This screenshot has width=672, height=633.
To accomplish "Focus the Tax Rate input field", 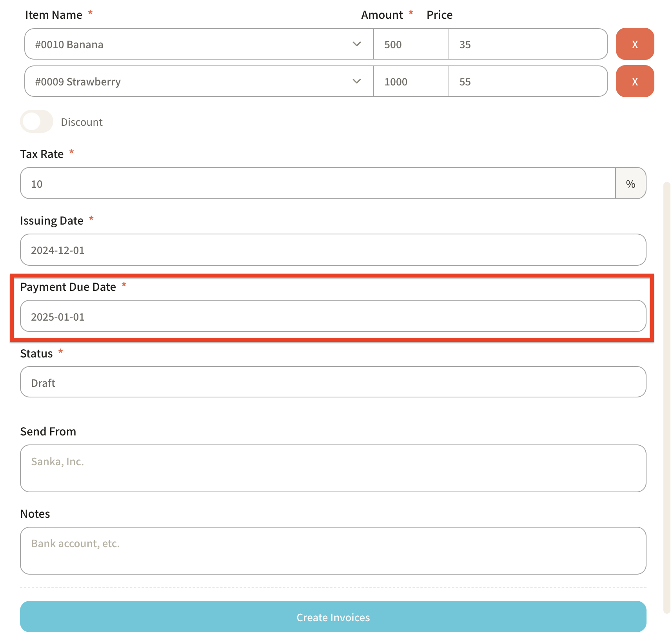I will (318, 183).
